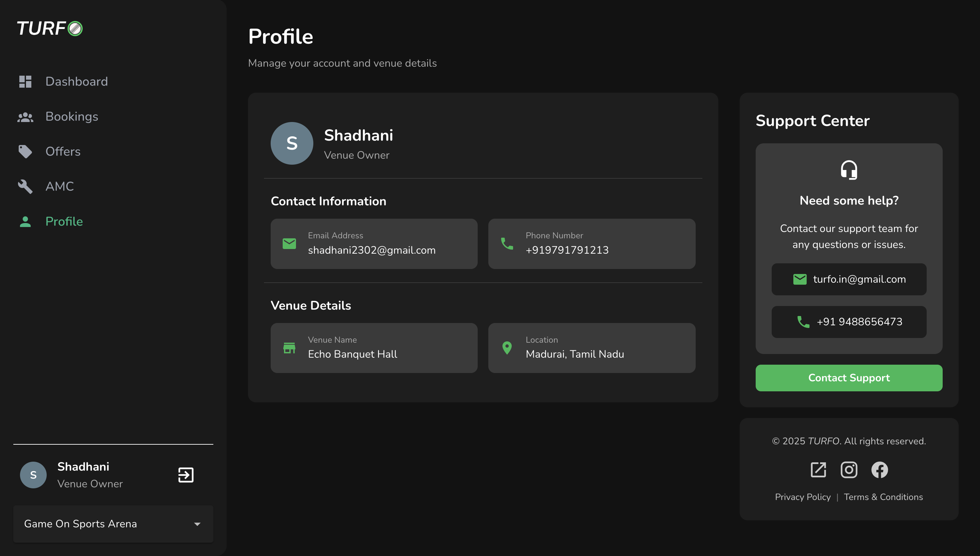Open the Terms & Conditions link
Screen dimensions: 980x556
(x=883, y=497)
